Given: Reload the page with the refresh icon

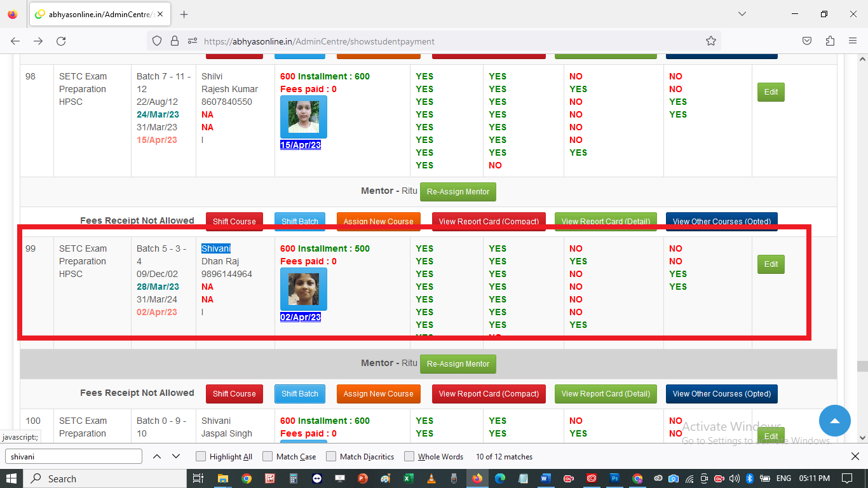Looking at the screenshot, I should (61, 41).
